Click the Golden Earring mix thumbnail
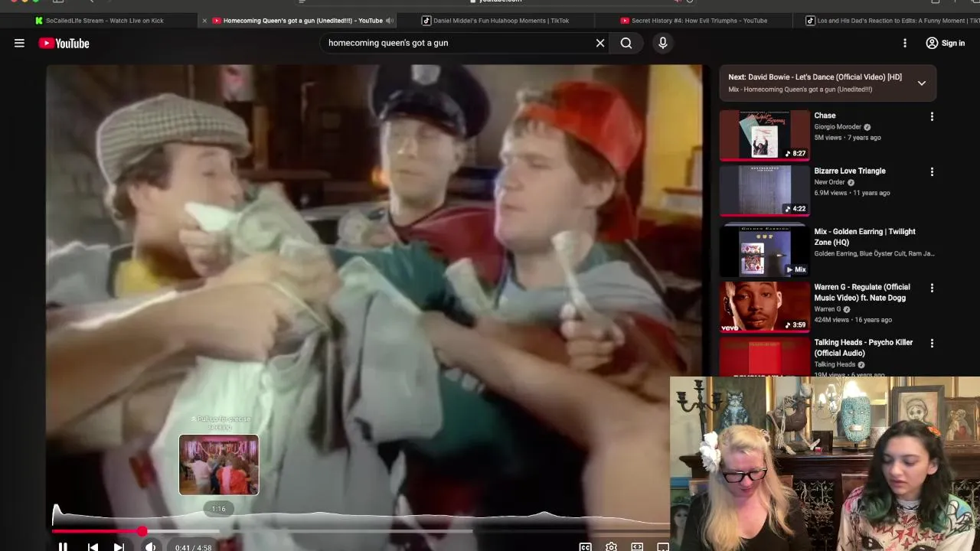Viewport: 980px width, 551px height. click(x=764, y=249)
